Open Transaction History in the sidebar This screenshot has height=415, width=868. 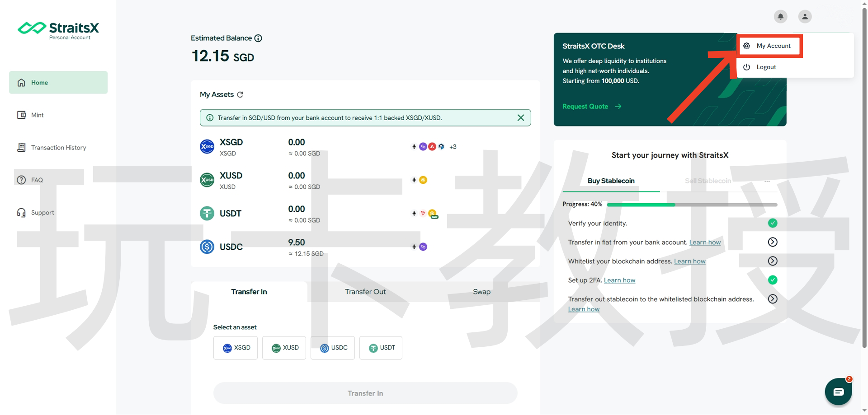(58, 148)
